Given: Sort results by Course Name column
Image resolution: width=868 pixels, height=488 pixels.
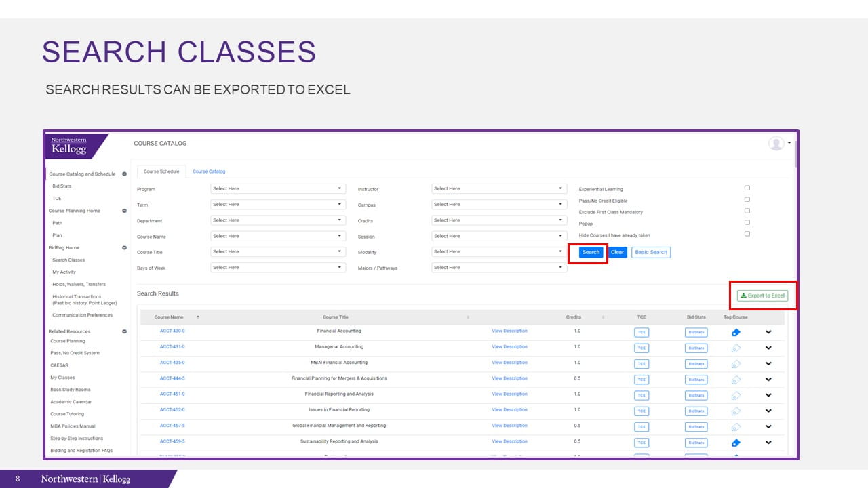Looking at the screenshot, I should point(169,317).
